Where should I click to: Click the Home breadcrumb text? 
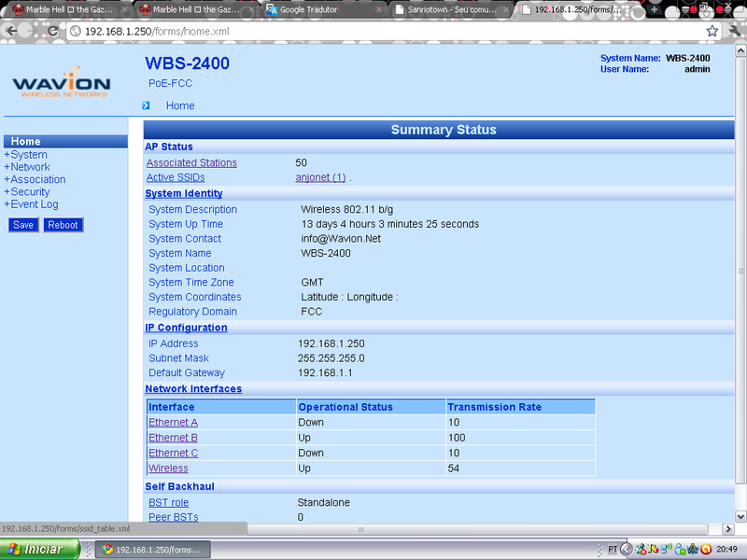(180, 105)
